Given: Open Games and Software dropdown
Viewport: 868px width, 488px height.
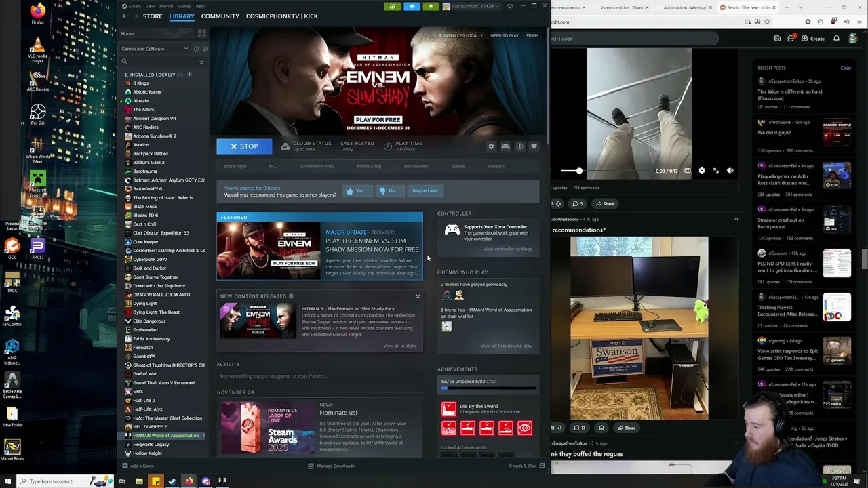Looking at the screenshot, I should coord(155,49).
